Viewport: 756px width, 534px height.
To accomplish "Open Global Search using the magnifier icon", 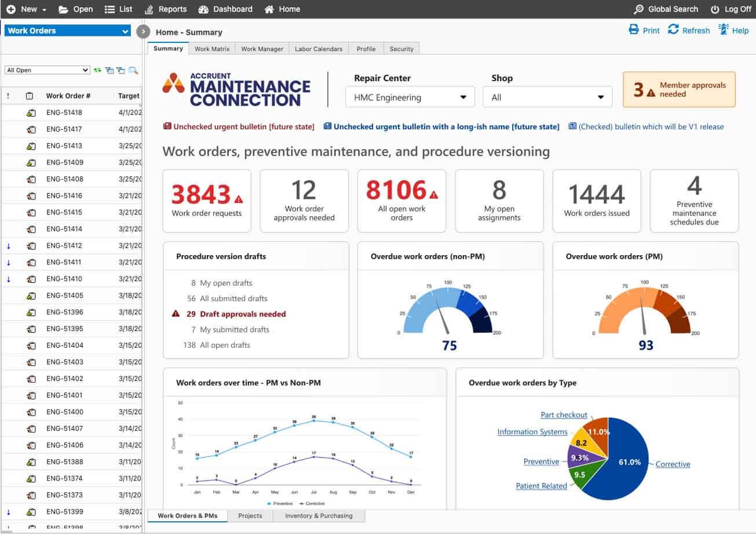I will tap(638, 9).
